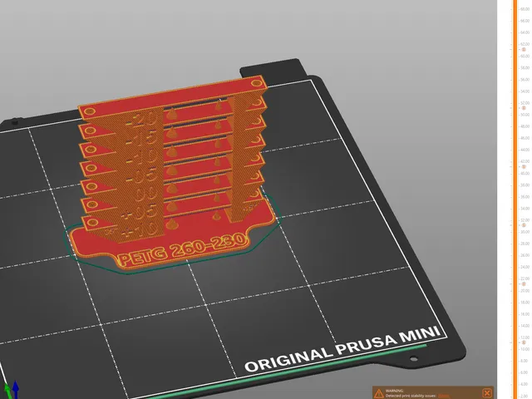Click the 58.00 layer height label

(x=525, y=68)
